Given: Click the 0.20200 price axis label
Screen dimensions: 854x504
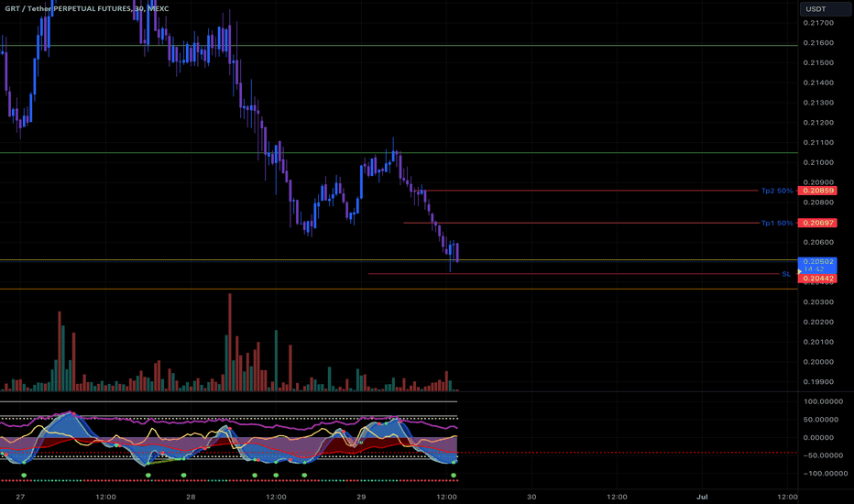Looking at the screenshot, I should click(818, 322).
